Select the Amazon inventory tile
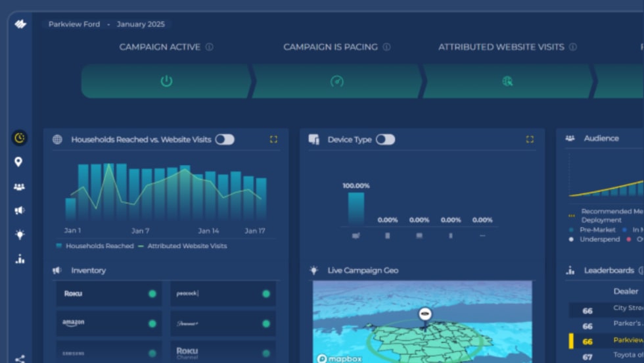The image size is (644, 363). 109,323
